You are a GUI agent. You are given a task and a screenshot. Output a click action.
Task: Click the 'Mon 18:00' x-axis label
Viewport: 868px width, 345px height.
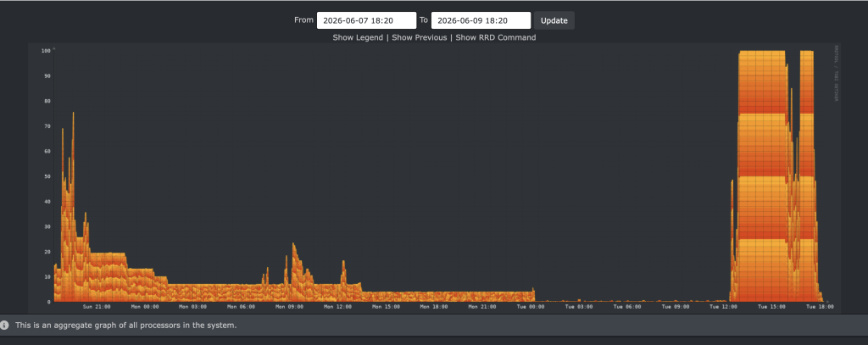point(434,306)
